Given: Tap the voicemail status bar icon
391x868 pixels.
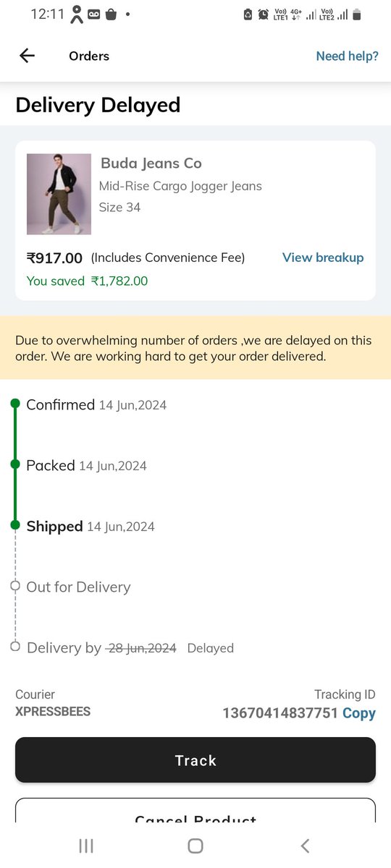Looking at the screenshot, I should click(94, 14).
